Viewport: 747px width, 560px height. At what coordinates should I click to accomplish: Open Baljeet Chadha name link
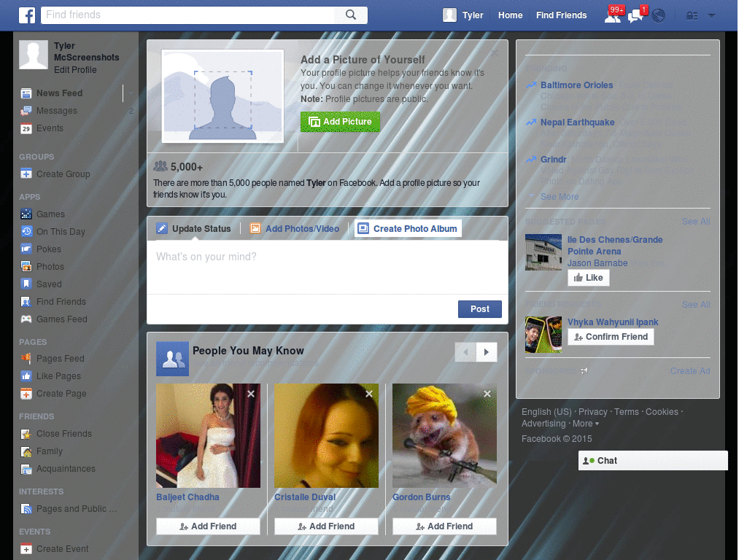point(187,497)
